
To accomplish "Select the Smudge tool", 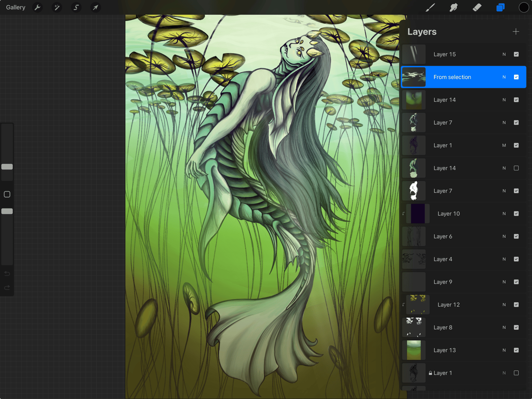I will click(x=453, y=7).
